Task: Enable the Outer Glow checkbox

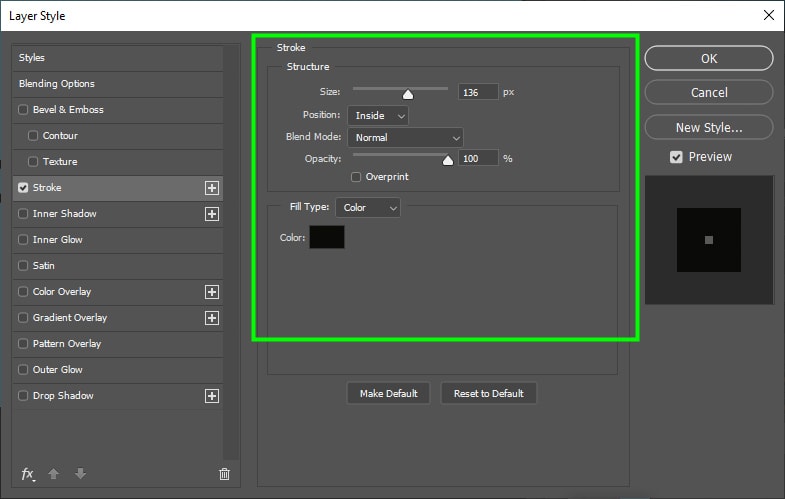Action: 23,370
